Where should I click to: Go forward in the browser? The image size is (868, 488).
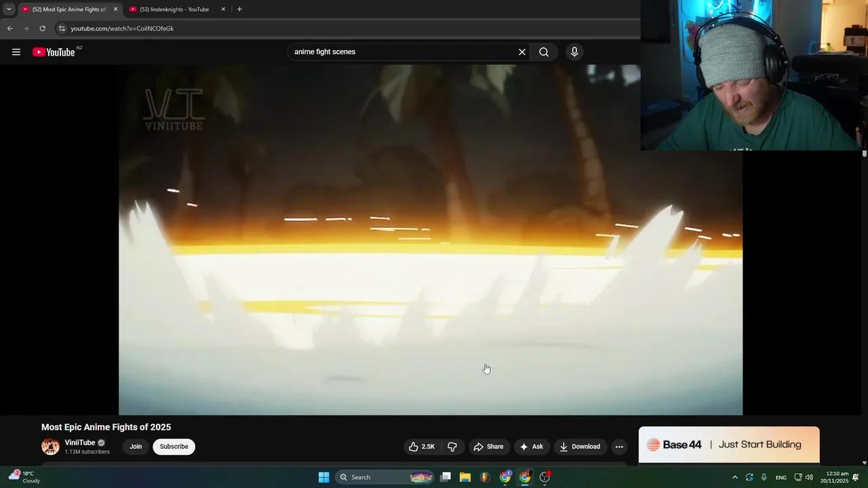[x=26, y=28]
